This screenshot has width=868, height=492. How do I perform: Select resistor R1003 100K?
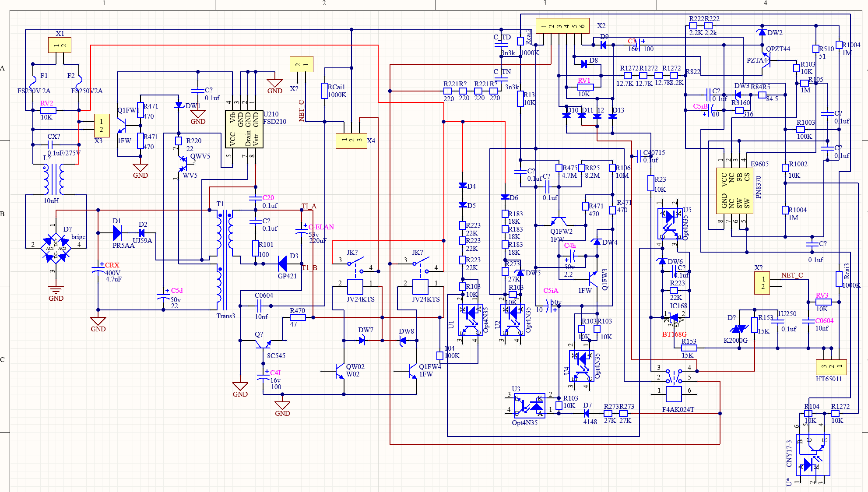point(801,130)
